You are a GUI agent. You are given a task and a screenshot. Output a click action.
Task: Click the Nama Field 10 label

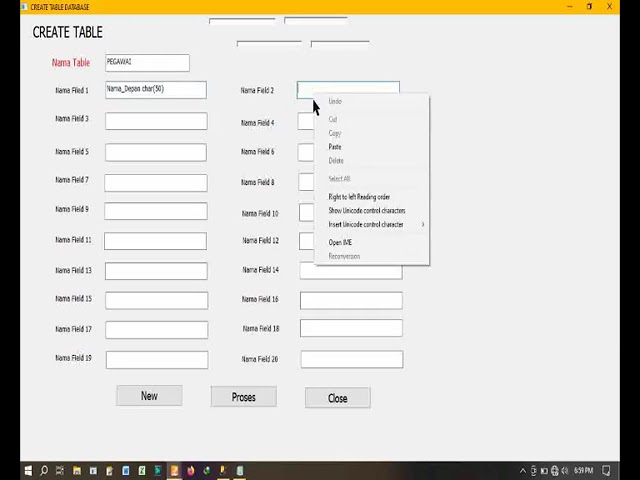click(260, 213)
